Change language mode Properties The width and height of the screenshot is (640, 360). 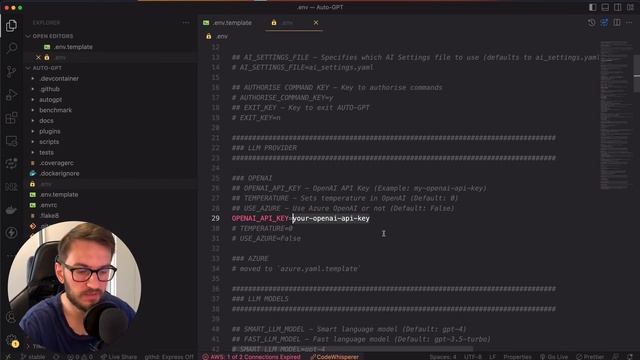click(x=517, y=357)
